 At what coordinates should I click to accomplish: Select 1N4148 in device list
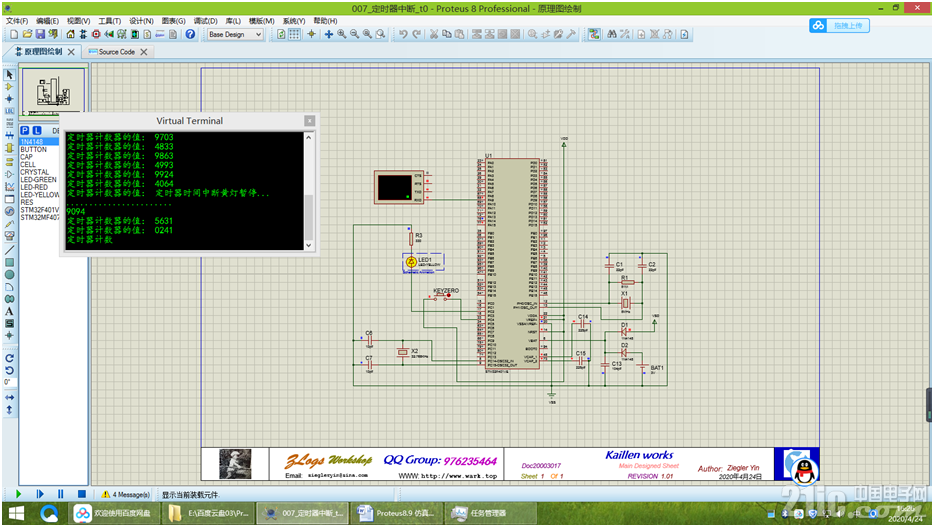pos(39,142)
